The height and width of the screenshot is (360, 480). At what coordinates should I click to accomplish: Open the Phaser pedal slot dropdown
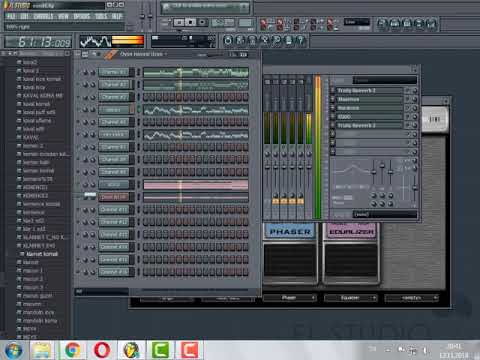pyautogui.click(x=290, y=298)
